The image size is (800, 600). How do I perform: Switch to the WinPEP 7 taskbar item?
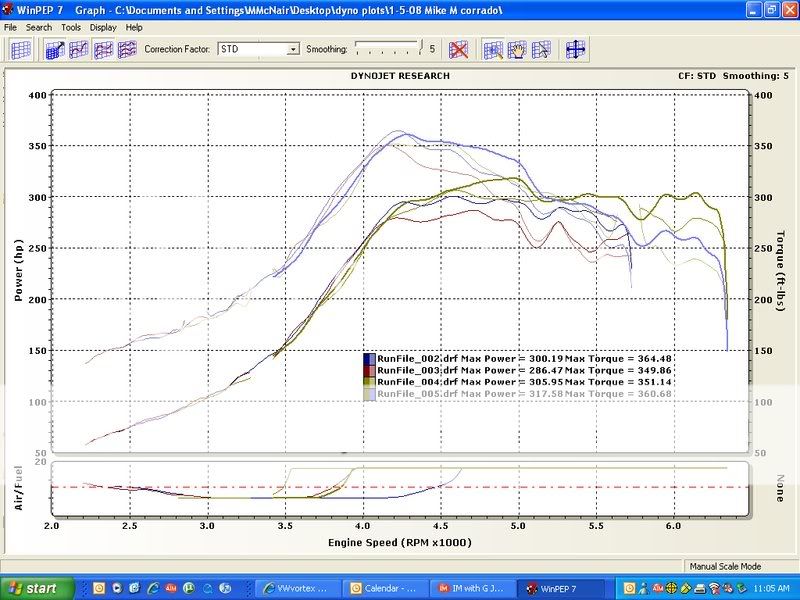(560, 588)
